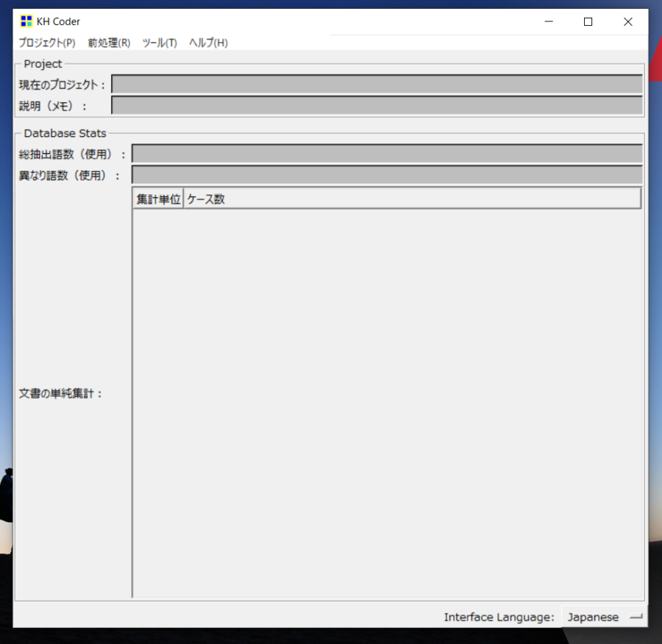Open the 前処理(R) menu

(x=107, y=43)
